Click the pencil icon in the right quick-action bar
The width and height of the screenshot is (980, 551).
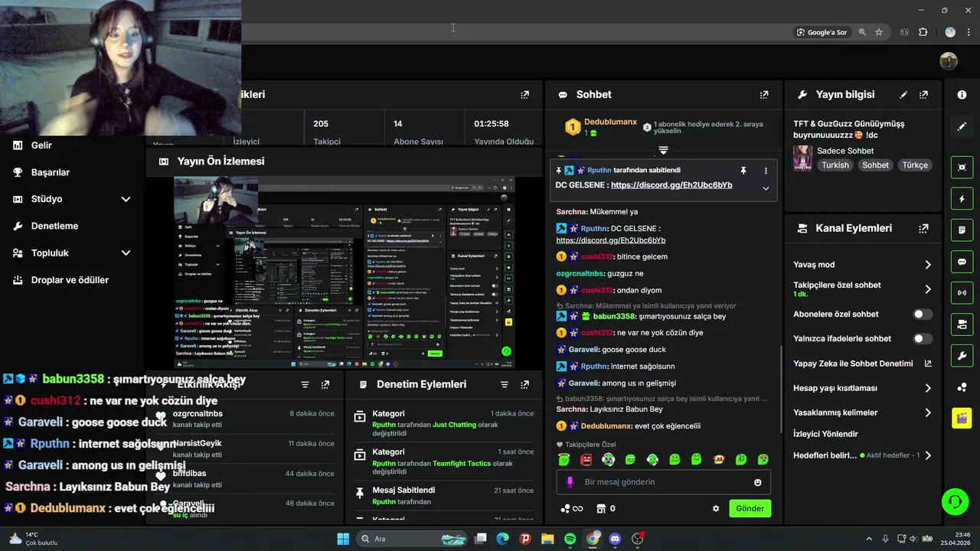coord(962,126)
